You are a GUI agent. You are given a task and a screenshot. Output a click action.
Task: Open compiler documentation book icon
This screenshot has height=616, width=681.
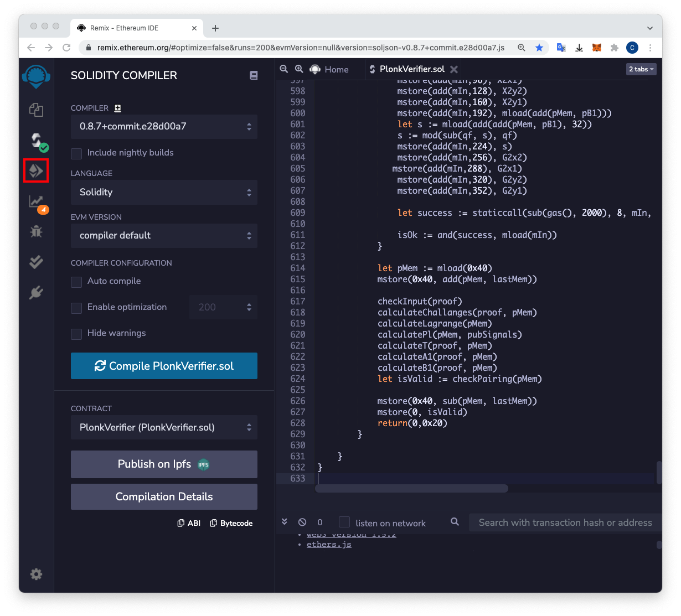tap(254, 75)
